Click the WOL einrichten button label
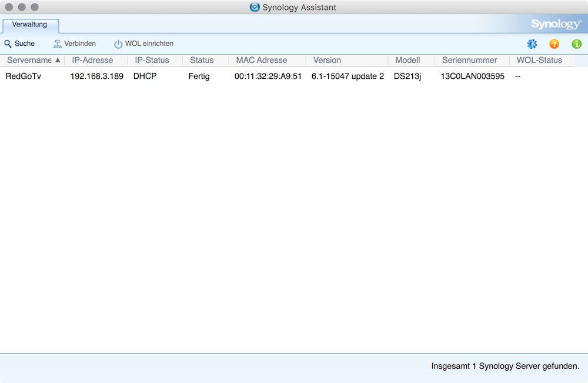The width and height of the screenshot is (588, 383). (149, 44)
